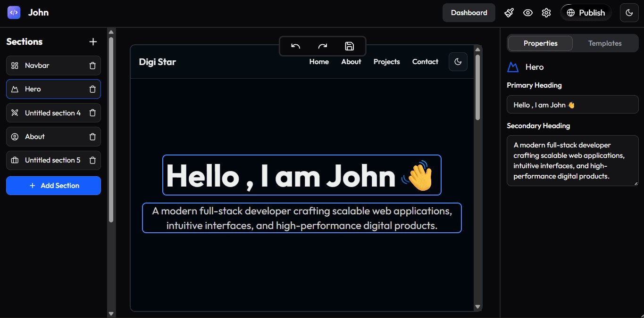Open settings gear in top bar
Image resolution: width=644 pixels, height=318 pixels.
546,13
